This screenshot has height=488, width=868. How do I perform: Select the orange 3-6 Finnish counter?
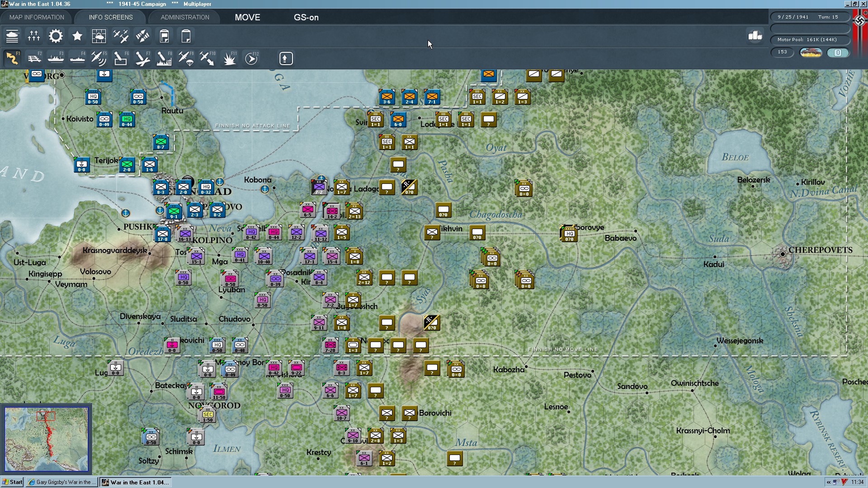point(387,98)
